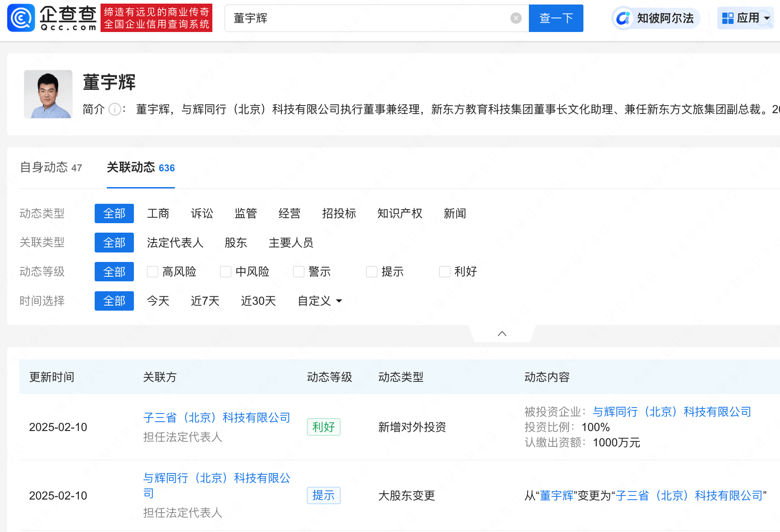Filter 动态类型 by 工商
The height and width of the screenshot is (532, 780).
158,214
